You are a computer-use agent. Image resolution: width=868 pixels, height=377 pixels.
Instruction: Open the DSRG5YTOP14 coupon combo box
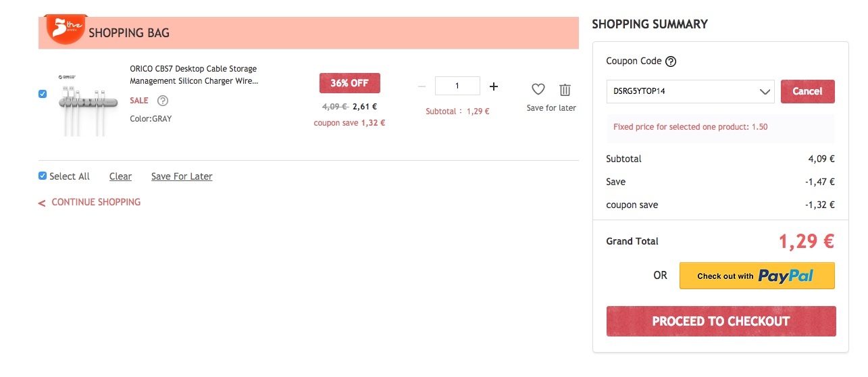pos(690,91)
